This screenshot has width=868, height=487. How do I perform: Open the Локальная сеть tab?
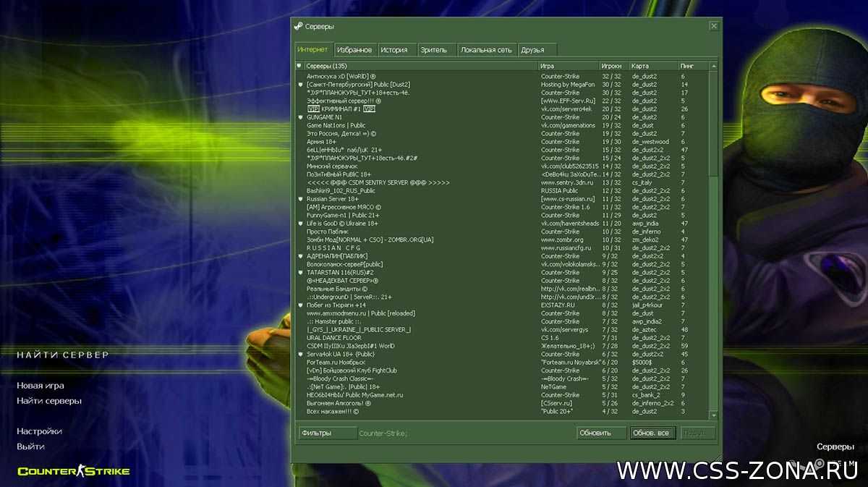pos(486,50)
